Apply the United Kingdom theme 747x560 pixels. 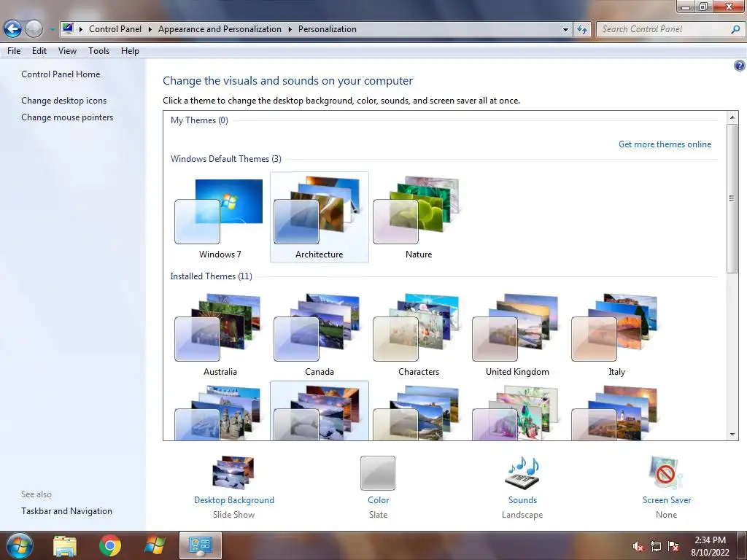[x=517, y=335]
